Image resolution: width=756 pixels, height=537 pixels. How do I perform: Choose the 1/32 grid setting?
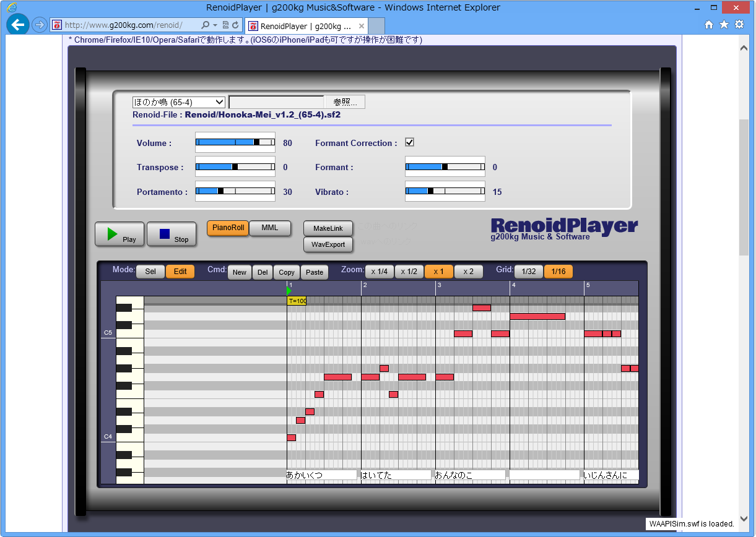(x=529, y=272)
